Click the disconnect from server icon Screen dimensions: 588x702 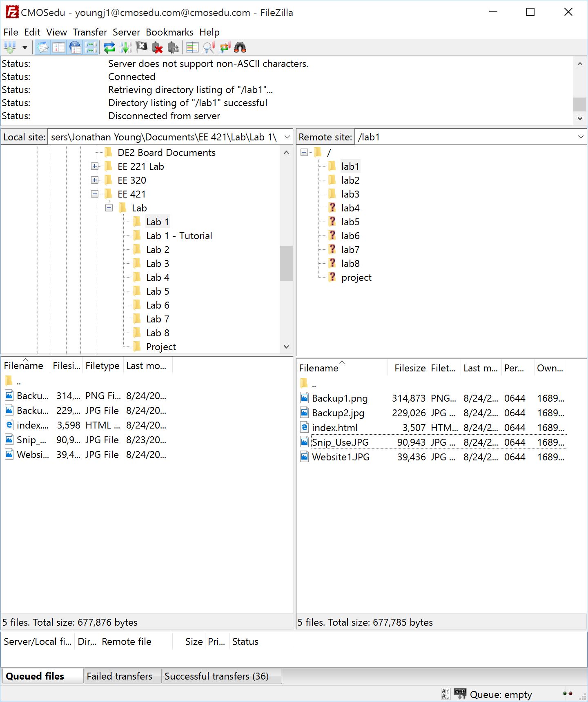click(158, 48)
